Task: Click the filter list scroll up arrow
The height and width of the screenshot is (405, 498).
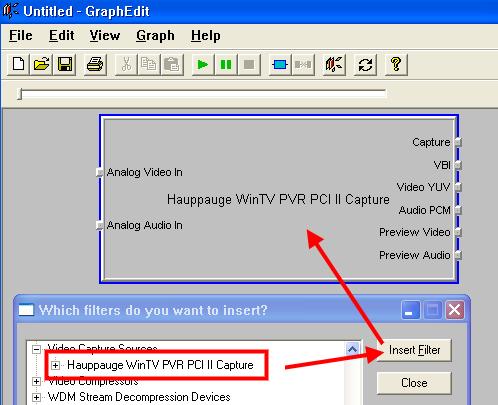Action: click(x=352, y=349)
